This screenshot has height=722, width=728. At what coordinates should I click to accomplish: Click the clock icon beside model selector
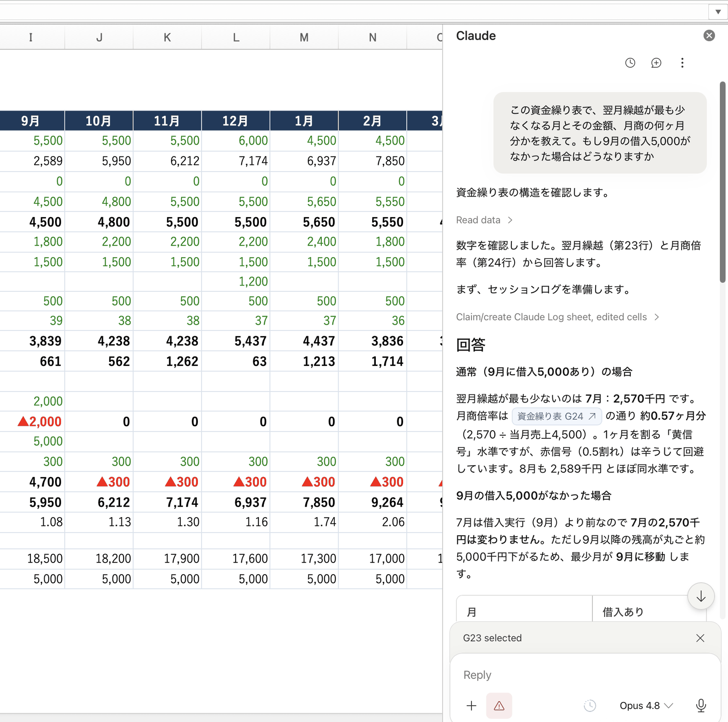590,706
